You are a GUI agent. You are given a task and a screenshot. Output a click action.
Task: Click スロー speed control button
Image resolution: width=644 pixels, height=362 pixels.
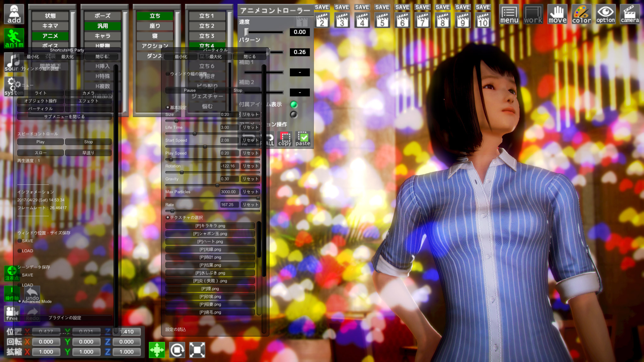click(x=41, y=153)
